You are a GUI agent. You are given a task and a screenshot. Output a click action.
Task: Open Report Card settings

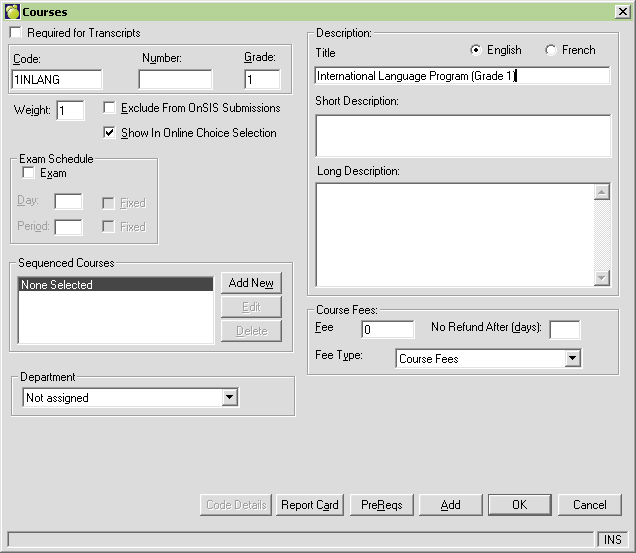click(309, 505)
